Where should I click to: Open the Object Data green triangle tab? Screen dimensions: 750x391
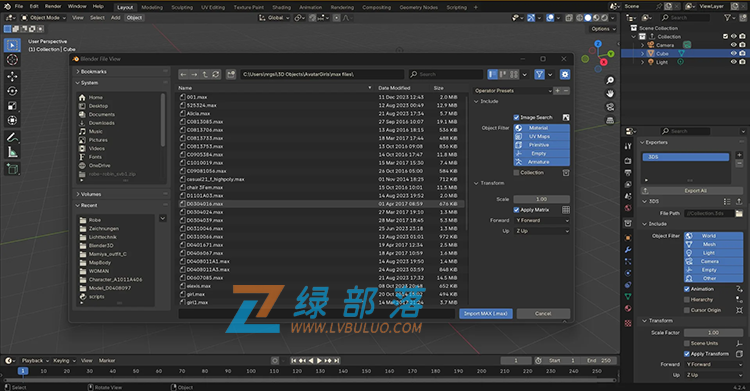pos(628,297)
